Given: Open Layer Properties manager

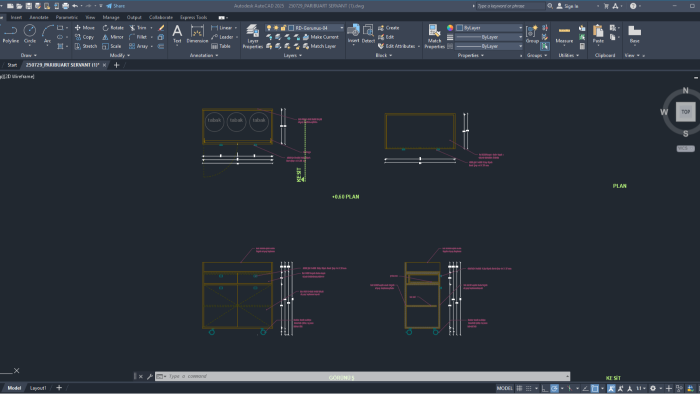Looking at the screenshot, I should (253, 37).
